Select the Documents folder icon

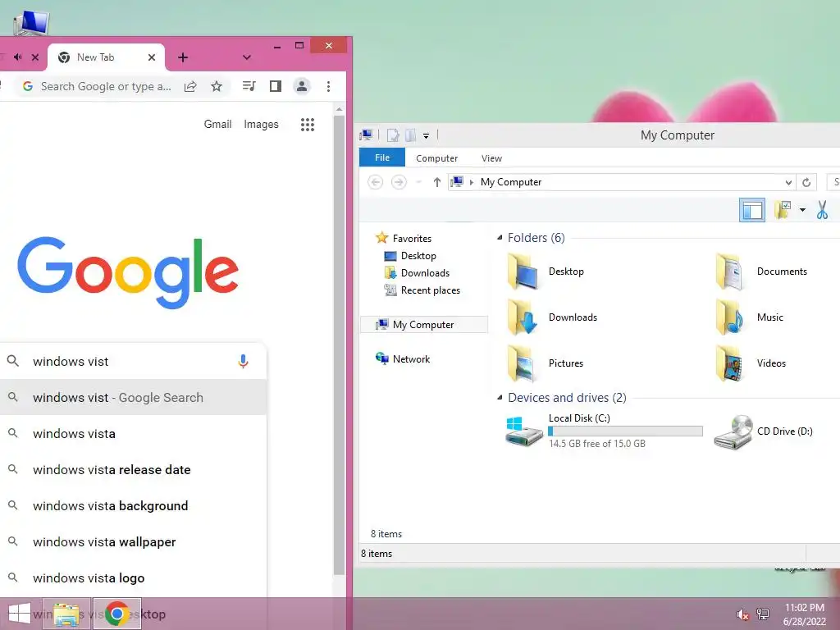click(729, 272)
